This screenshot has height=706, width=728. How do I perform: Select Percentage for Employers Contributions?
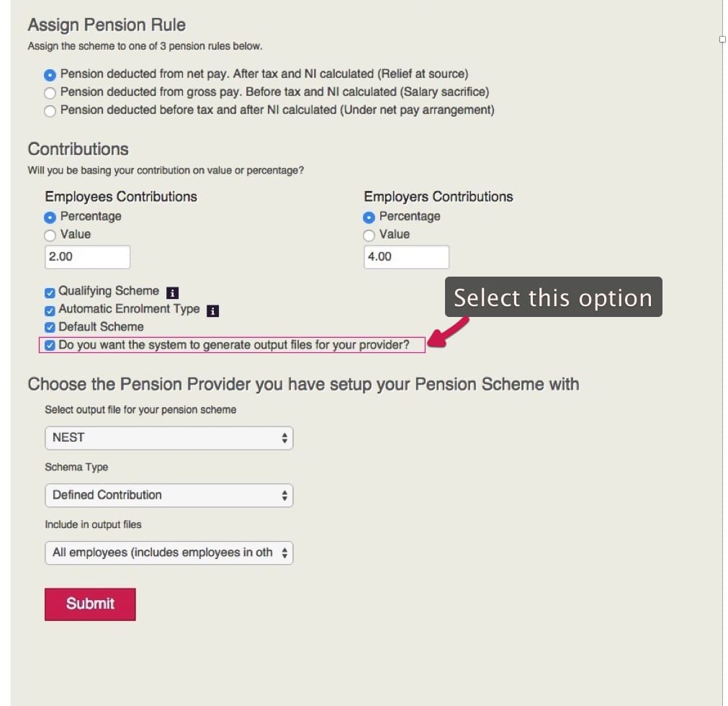[369, 217]
